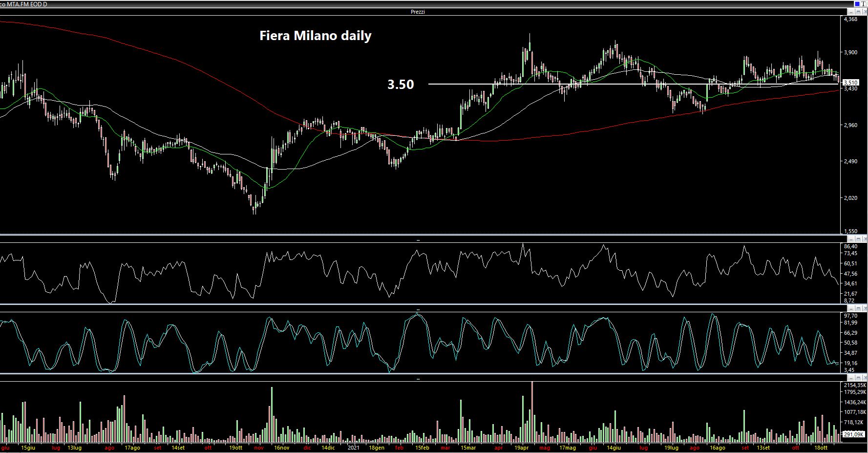
Task: Click the 15mar date label
Action: [468, 448]
